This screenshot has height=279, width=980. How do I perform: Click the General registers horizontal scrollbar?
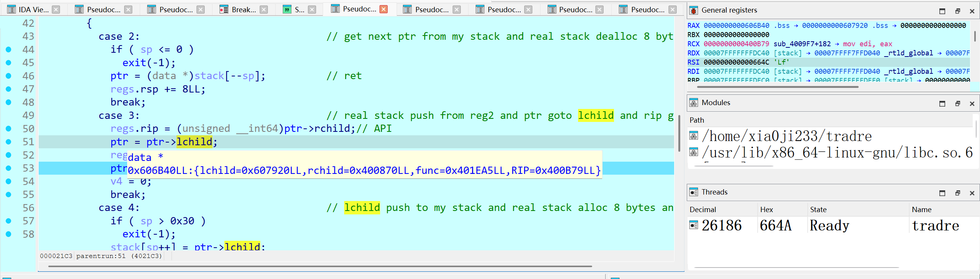click(778, 87)
